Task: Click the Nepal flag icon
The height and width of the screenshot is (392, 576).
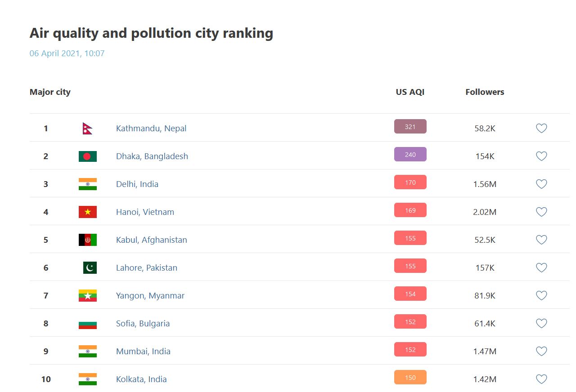Action: pyautogui.click(x=87, y=129)
